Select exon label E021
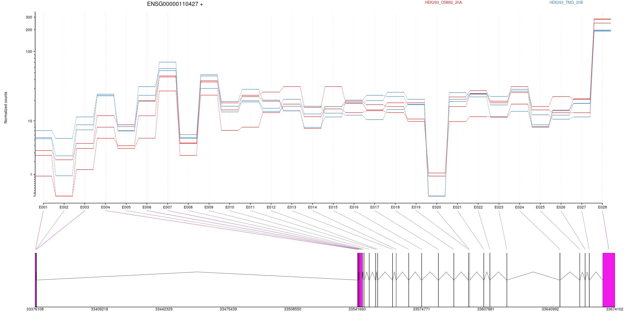Image resolution: width=644 pixels, height=322 pixels. point(457,207)
